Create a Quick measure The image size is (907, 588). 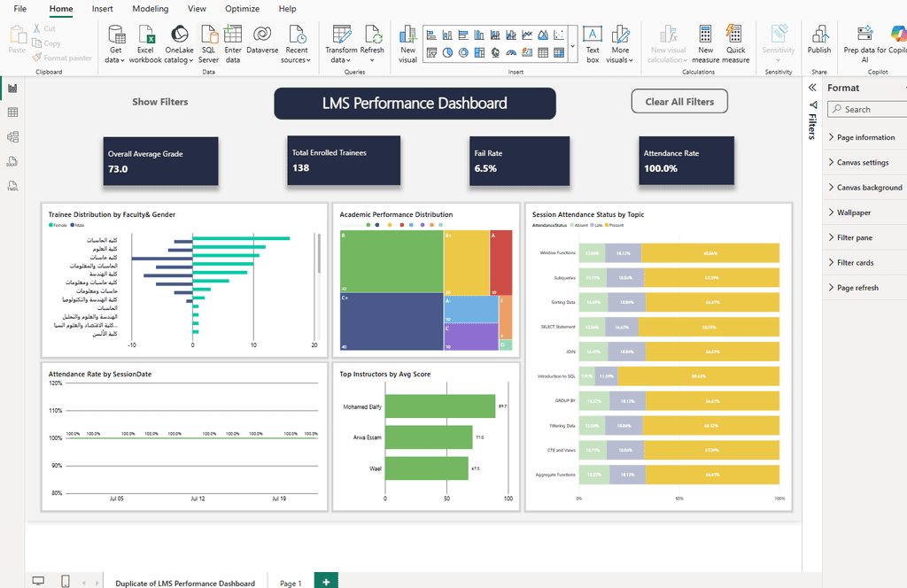(x=735, y=44)
